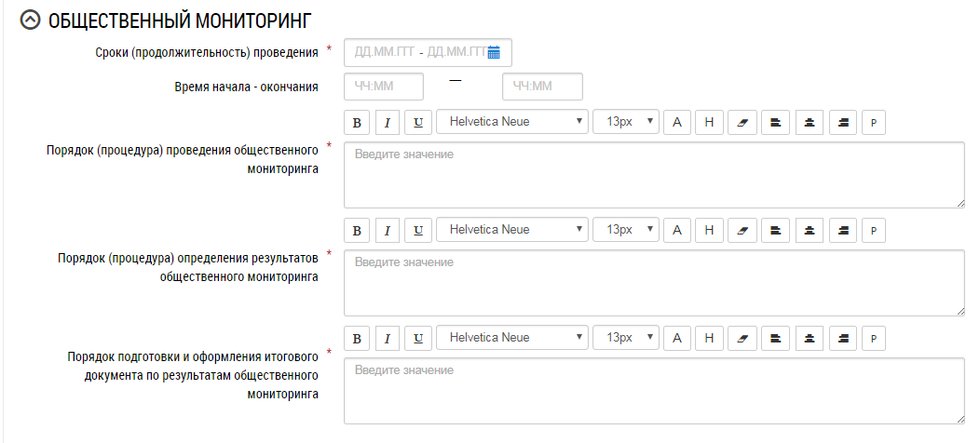Open font dropdown above monitoring procedure field

click(512, 122)
